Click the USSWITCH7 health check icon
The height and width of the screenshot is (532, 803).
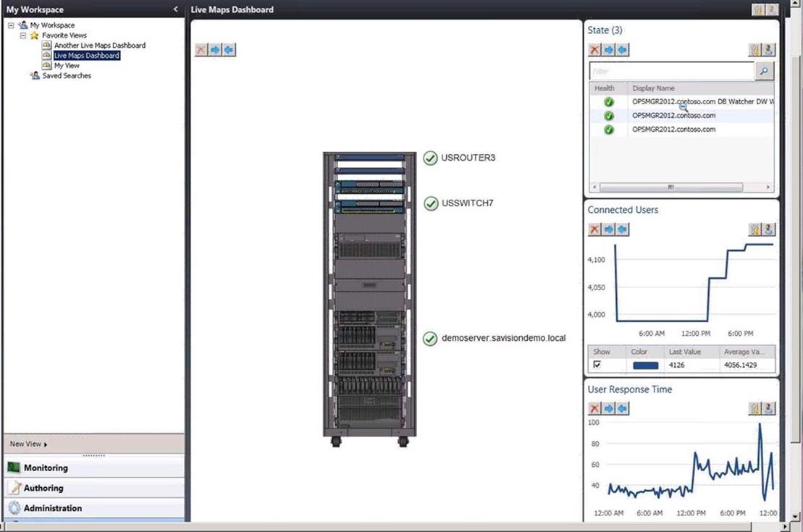pyautogui.click(x=431, y=204)
